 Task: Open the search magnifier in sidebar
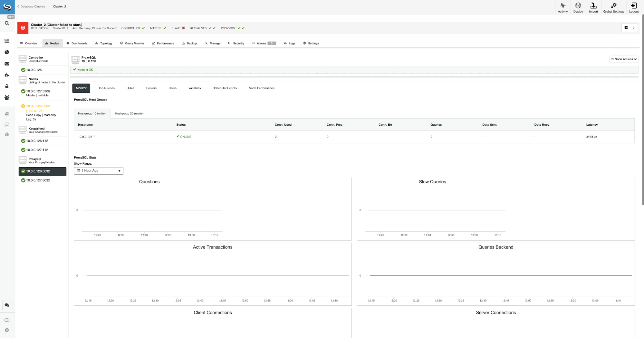click(7, 23)
